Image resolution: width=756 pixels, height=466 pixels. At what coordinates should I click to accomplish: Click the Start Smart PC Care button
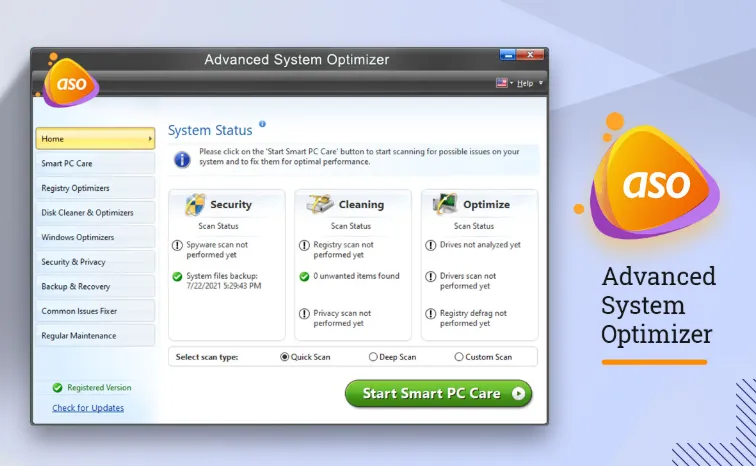(438, 394)
